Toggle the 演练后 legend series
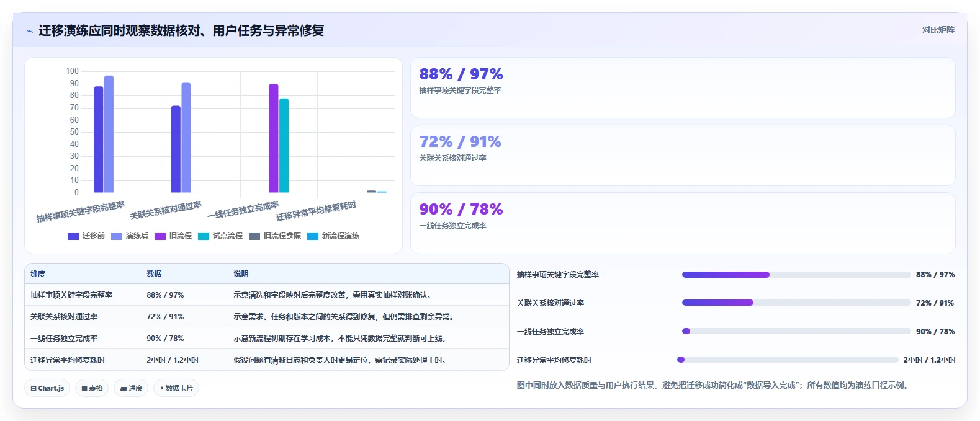980x421 pixels. [x=130, y=236]
